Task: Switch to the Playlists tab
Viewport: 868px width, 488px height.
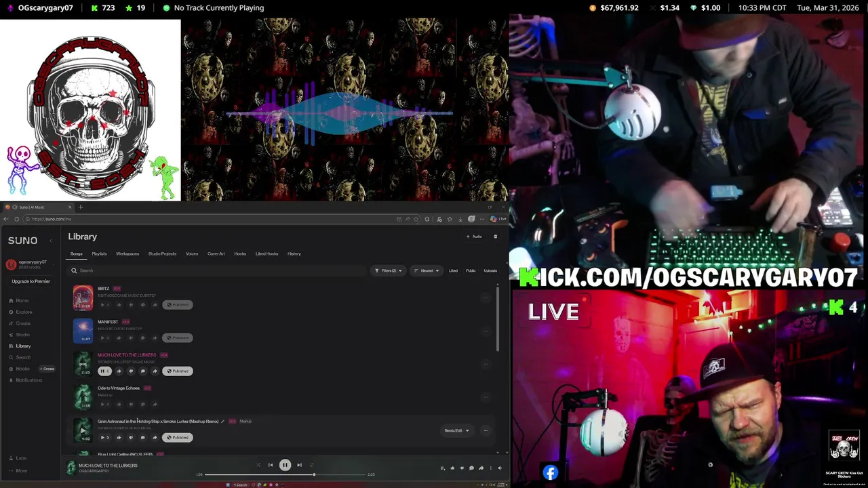Action: pos(99,253)
